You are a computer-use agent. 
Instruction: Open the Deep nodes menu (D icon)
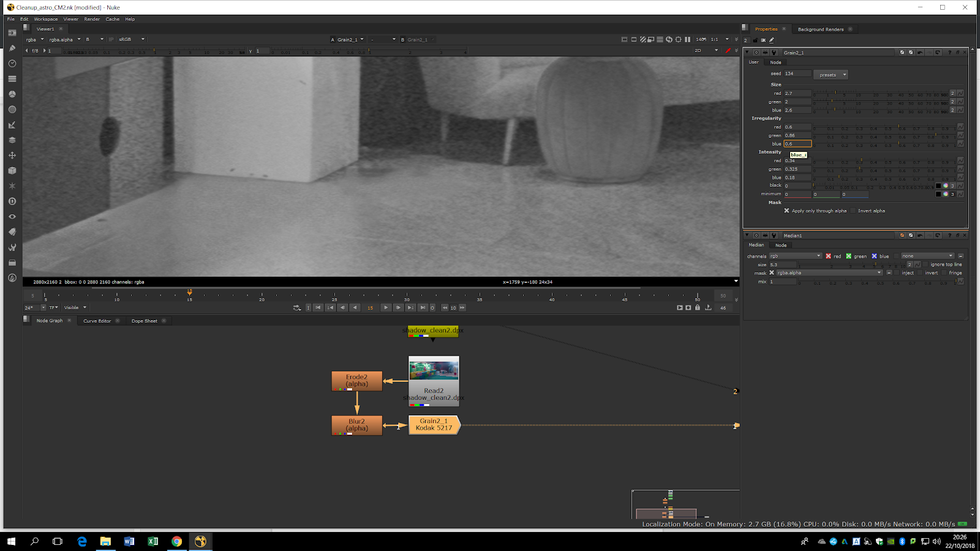[12, 201]
